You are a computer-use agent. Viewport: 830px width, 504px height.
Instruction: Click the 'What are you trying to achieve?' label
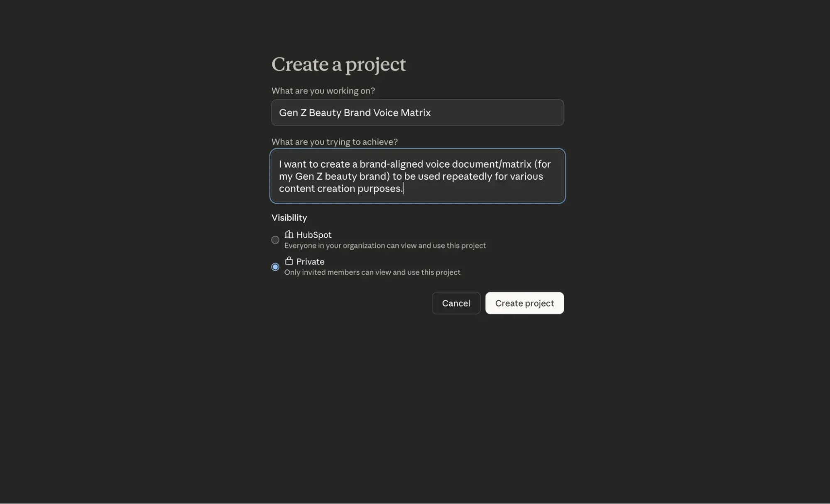(x=335, y=141)
